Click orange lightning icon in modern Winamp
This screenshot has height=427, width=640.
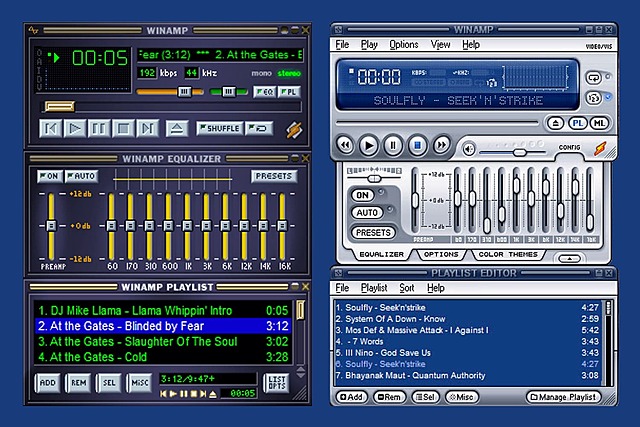point(600,149)
